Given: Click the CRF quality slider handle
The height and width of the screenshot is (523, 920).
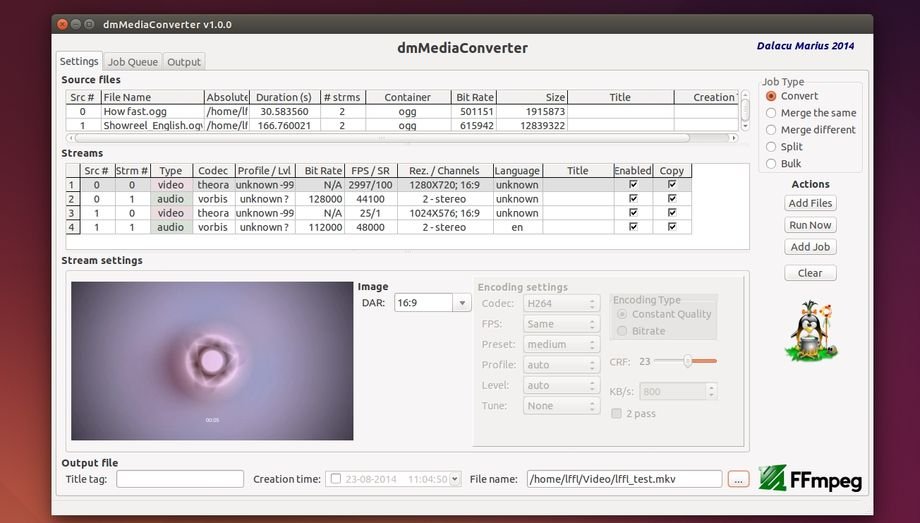Looking at the screenshot, I should click(x=688, y=361).
